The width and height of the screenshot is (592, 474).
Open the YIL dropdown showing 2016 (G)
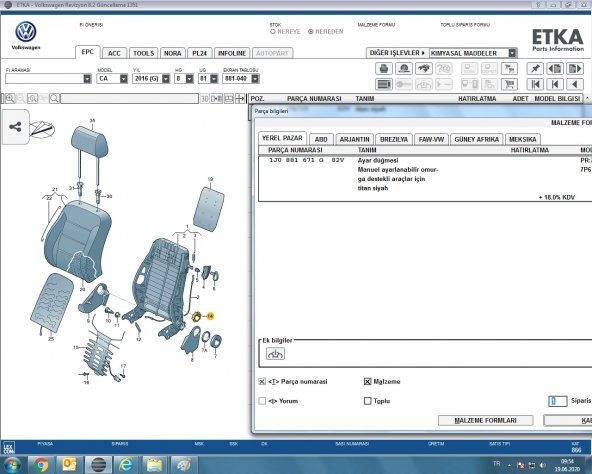166,79
